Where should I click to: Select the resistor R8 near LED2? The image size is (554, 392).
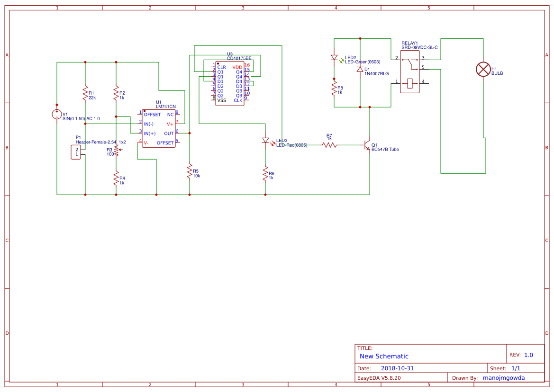pyautogui.click(x=334, y=89)
